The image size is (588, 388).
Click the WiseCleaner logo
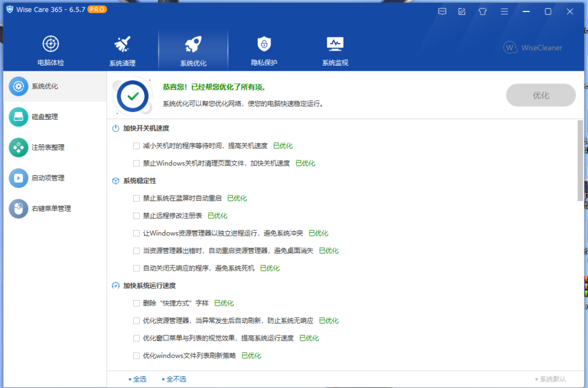click(x=532, y=48)
